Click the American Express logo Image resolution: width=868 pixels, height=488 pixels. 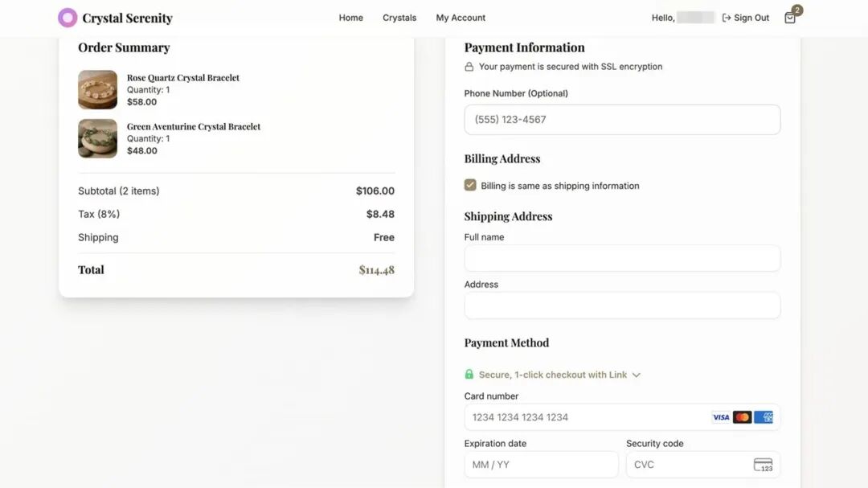point(764,417)
